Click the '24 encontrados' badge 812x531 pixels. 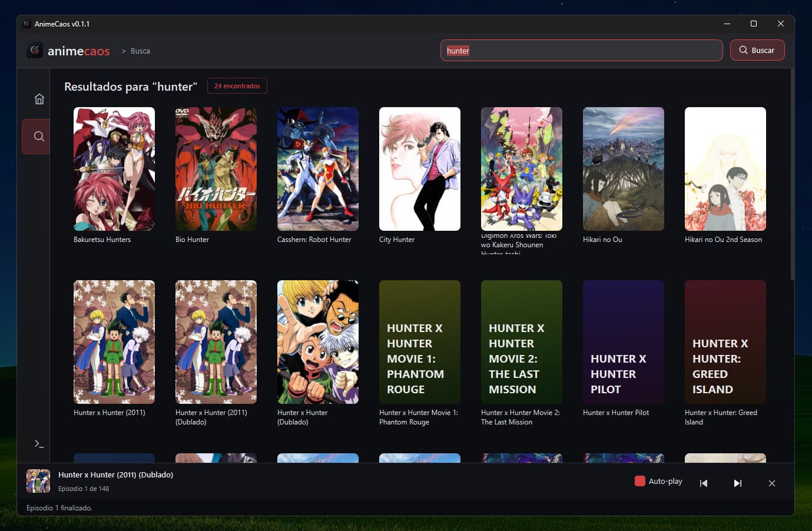coord(237,85)
